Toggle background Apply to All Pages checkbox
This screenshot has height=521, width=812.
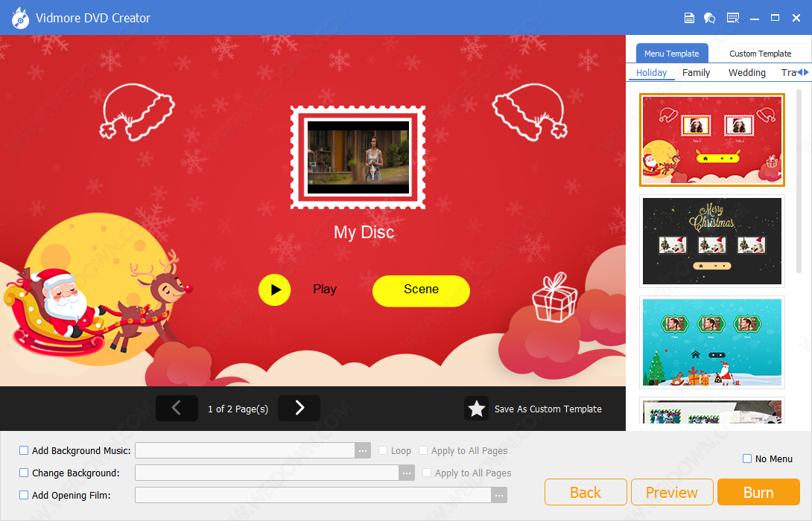point(427,473)
